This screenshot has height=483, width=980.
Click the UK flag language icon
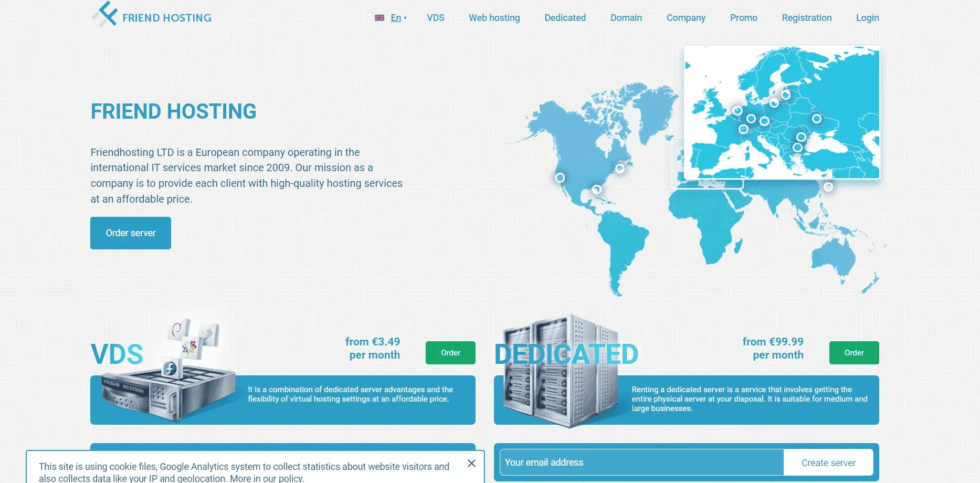(379, 17)
